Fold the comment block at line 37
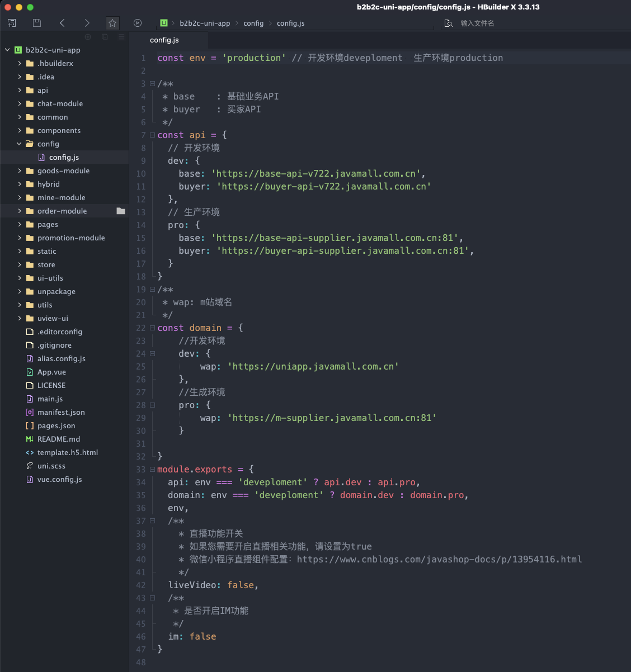 [x=152, y=520]
